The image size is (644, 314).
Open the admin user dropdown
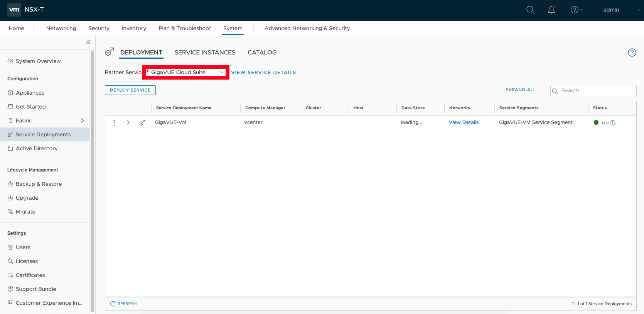click(621, 10)
